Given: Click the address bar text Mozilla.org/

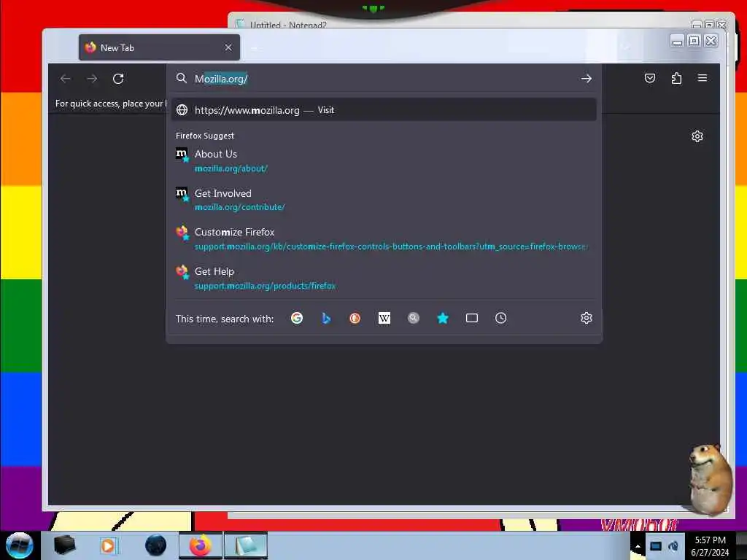Looking at the screenshot, I should click(x=221, y=79).
